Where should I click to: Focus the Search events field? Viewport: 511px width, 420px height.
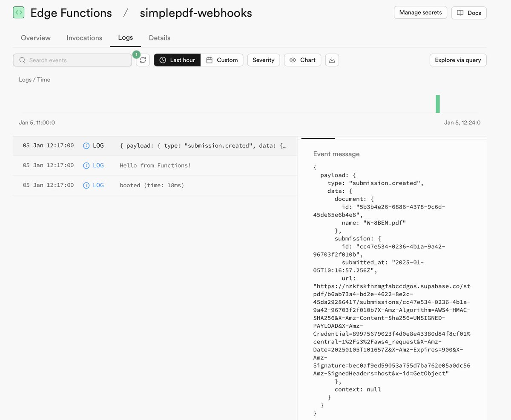[x=72, y=60]
